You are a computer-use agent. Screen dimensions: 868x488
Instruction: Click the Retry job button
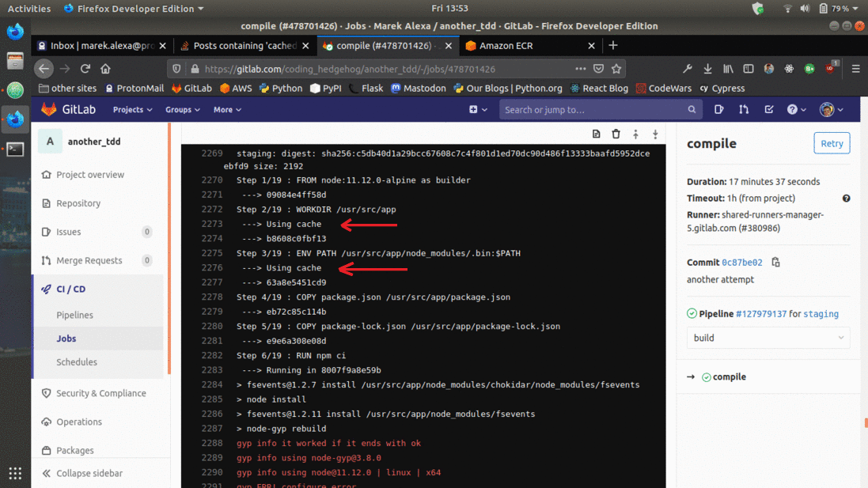pyautogui.click(x=832, y=143)
